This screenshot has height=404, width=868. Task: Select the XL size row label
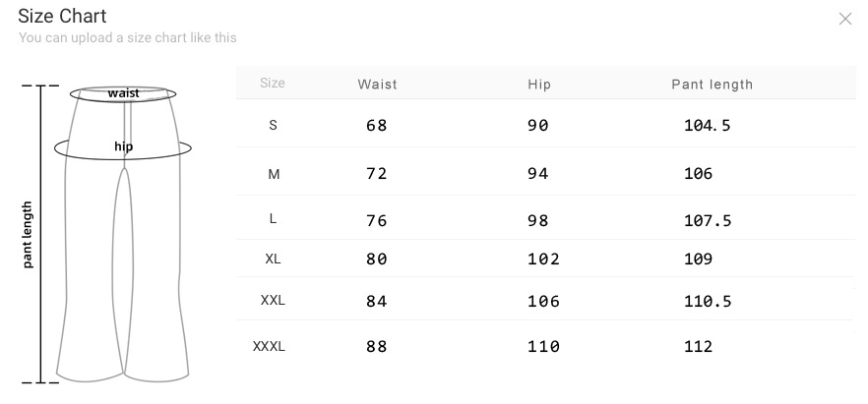pos(274,260)
